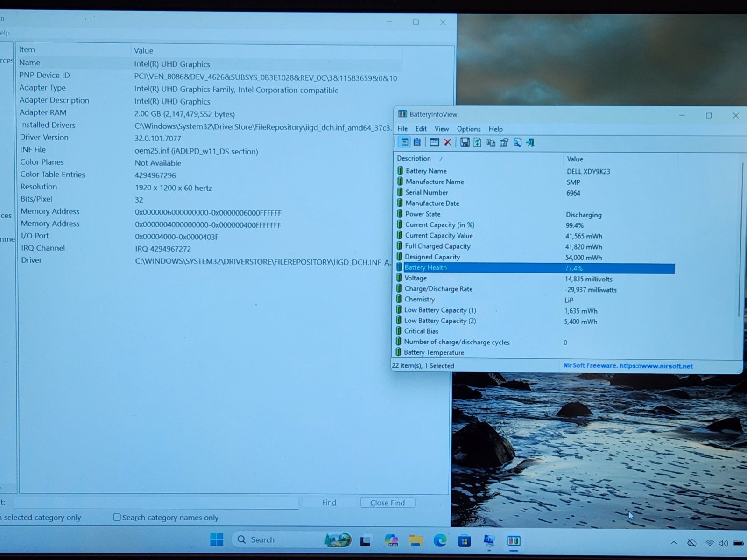Open the View menu in BatteryInfoView
The height and width of the screenshot is (560, 747).
pyautogui.click(x=442, y=129)
